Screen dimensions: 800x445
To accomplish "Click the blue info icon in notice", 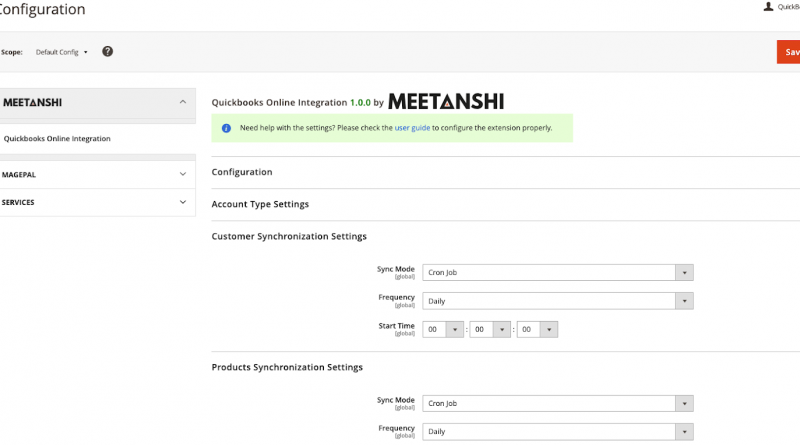I will 226,128.
